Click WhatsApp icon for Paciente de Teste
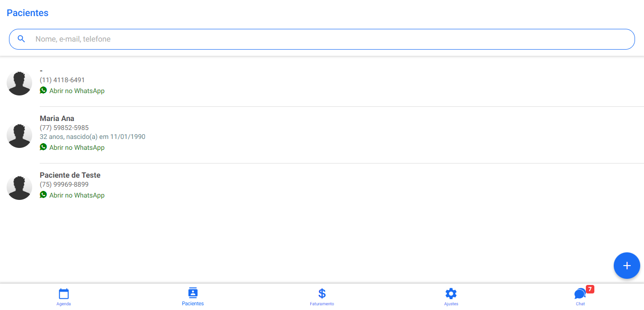Screen dimensions: 644x310 pyautogui.click(x=44, y=195)
